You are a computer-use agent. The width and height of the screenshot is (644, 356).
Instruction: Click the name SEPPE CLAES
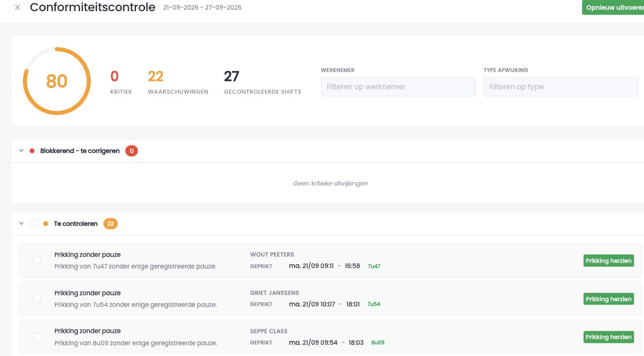click(269, 331)
